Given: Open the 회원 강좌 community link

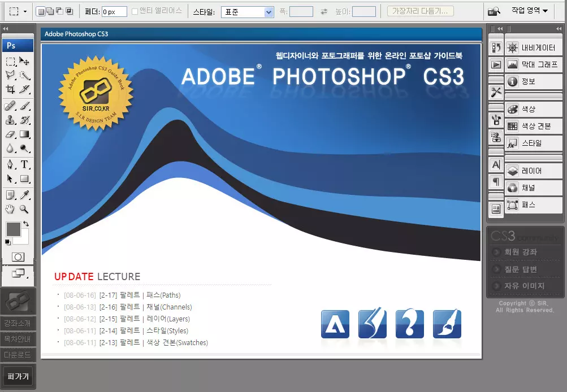Looking at the screenshot, I should click(x=520, y=252).
